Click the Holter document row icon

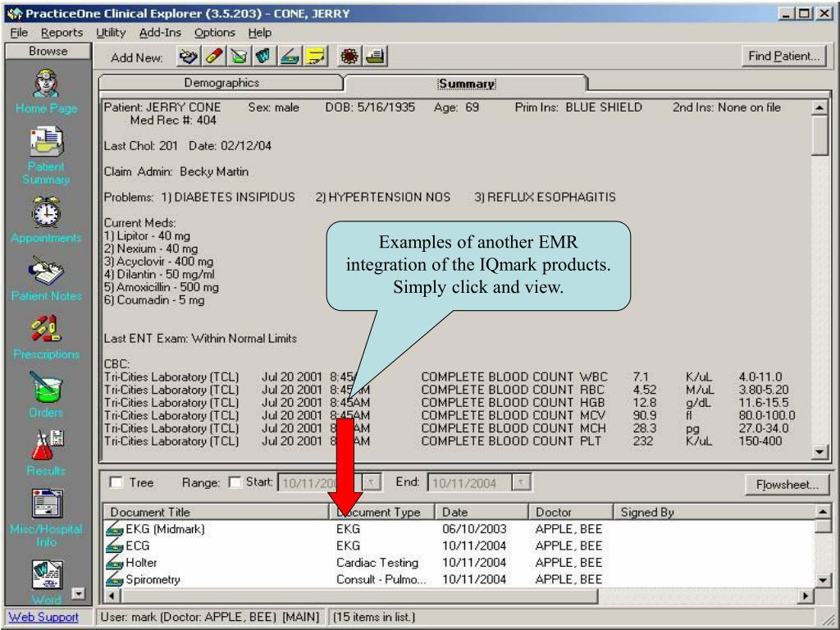point(114,563)
